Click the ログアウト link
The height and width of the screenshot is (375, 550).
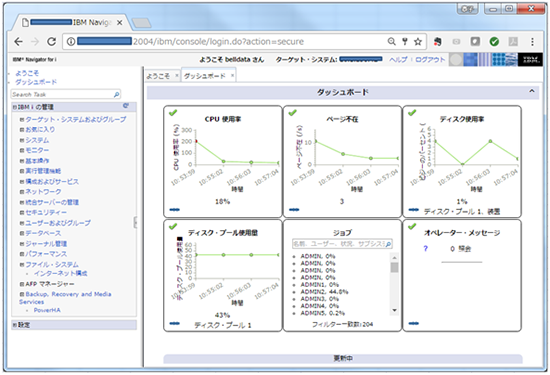[430, 60]
